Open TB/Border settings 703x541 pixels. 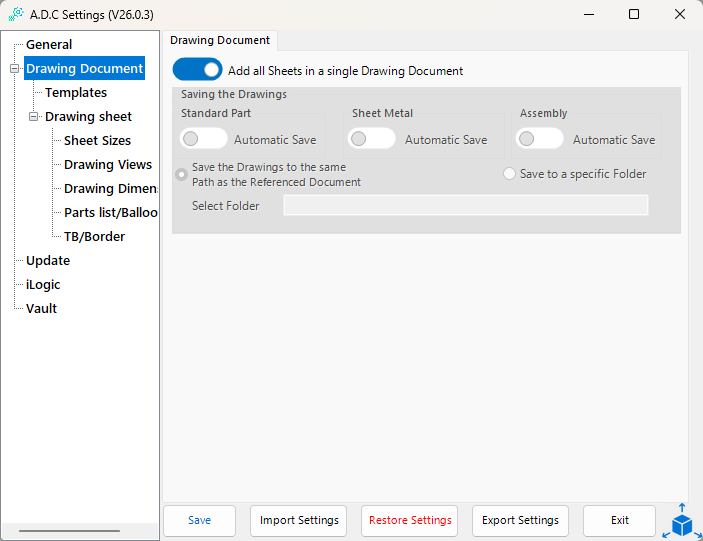95,236
